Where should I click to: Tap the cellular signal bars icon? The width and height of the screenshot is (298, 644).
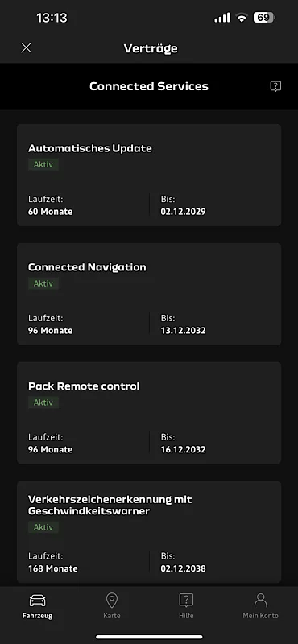(x=222, y=18)
